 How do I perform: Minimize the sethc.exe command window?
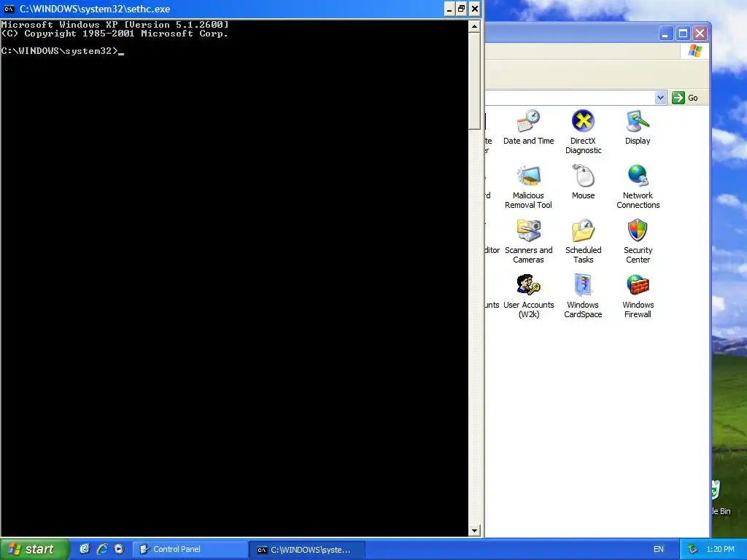[449, 9]
